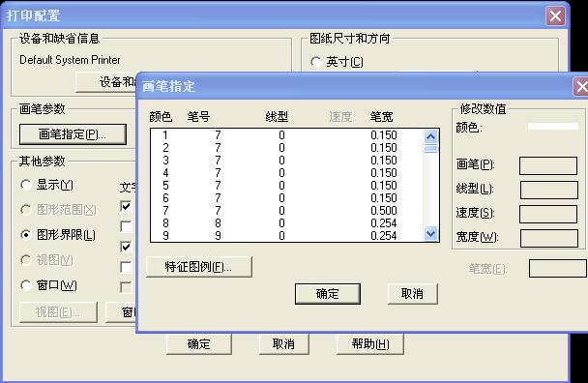Select color row 1 in pen list
Image resolution: width=588 pixels, height=383 pixels.
tap(287, 135)
